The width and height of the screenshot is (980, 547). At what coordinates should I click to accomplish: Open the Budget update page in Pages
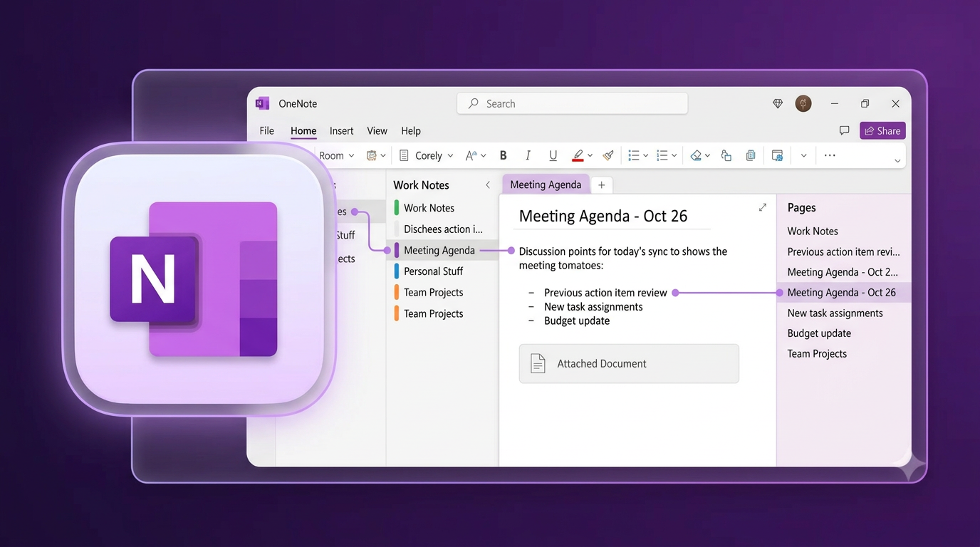point(819,333)
